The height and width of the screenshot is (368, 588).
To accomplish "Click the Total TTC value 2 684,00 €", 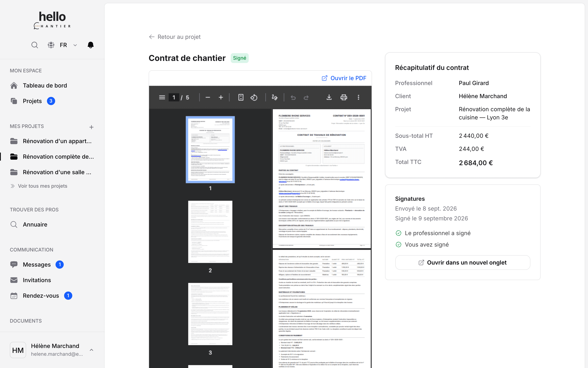I will (x=476, y=163).
